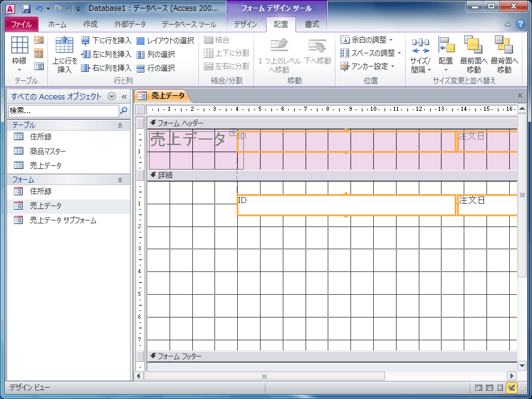Collapse navigation pane with shutter bar button
532x399 pixels.
(124, 96)
